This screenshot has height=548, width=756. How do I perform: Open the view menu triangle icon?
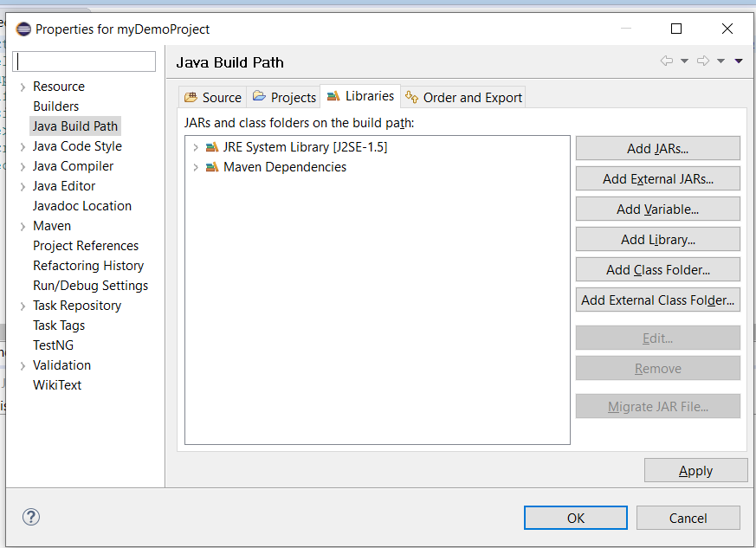coord(739,61)
